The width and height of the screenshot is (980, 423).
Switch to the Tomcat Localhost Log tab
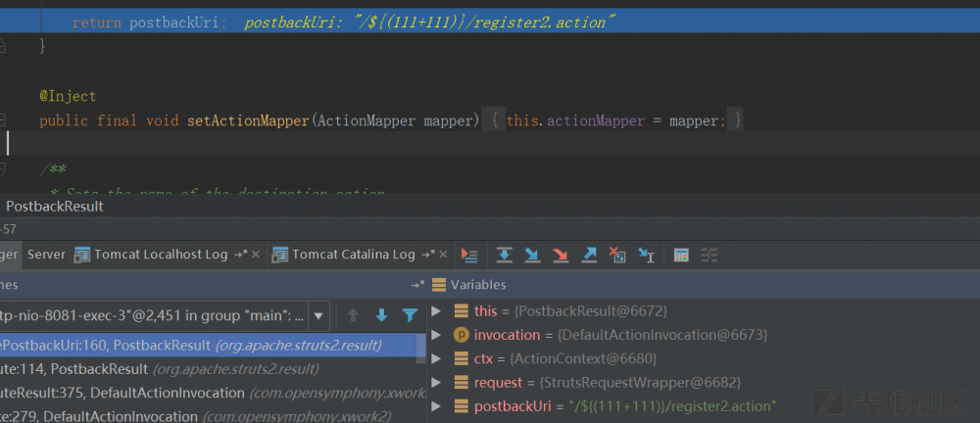pyautogui.click(x=161, y=255)
